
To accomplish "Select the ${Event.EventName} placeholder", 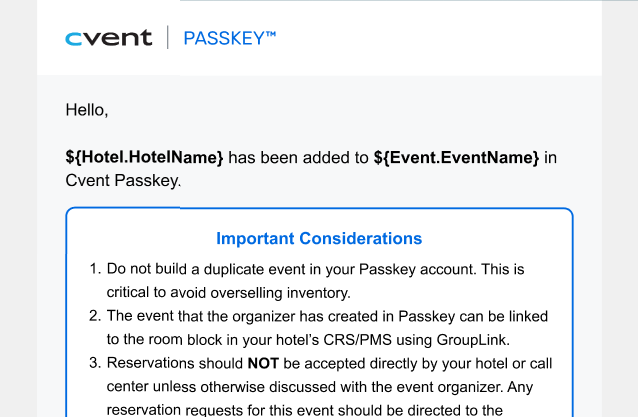I will tap(456, 157).
